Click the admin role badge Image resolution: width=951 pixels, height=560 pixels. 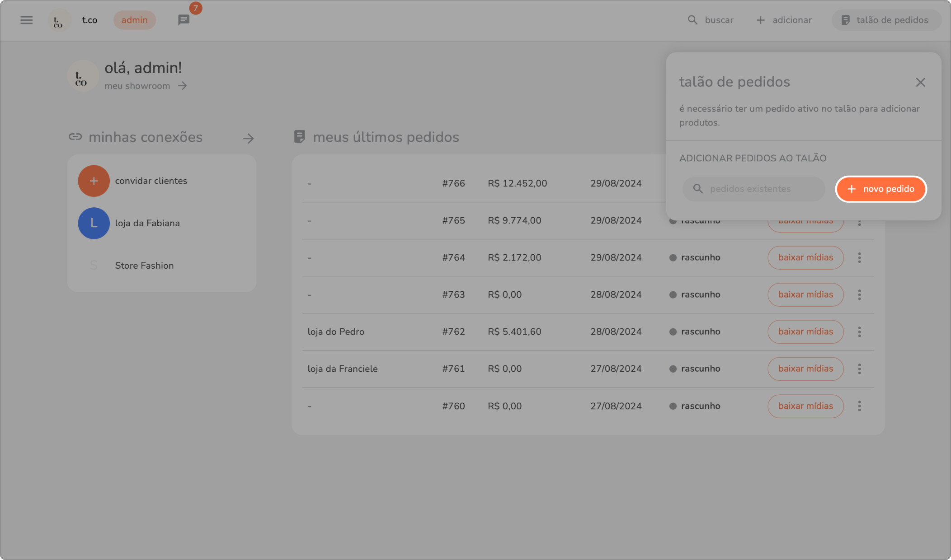[134, 20]
